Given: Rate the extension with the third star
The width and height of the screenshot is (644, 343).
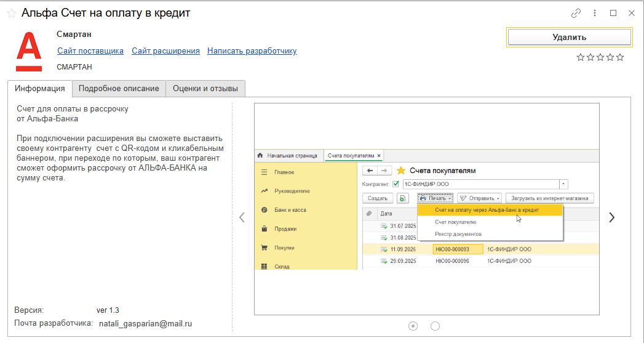Looking at the screenshot, I should click(600, 58).
